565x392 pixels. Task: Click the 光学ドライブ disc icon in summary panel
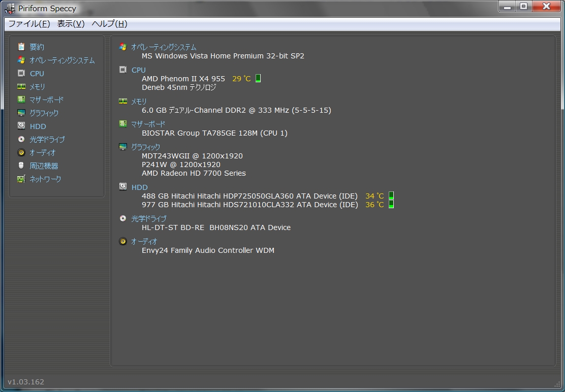point(123,218)
